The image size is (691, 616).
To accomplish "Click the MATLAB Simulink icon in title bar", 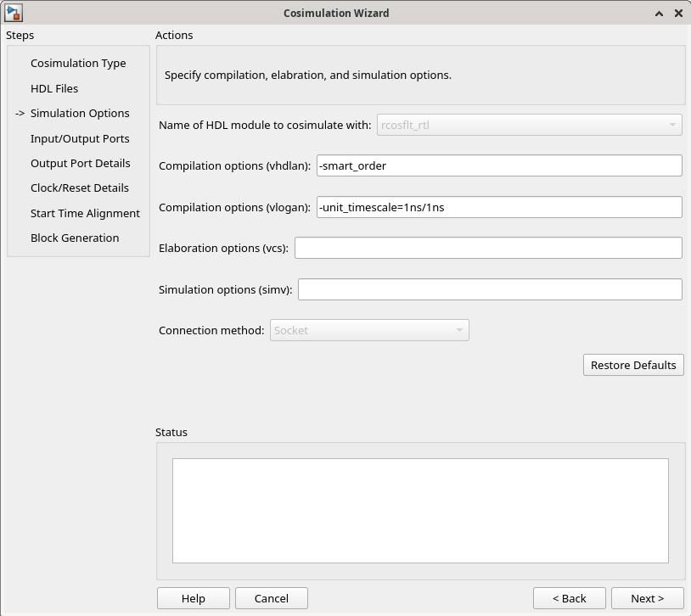I will point(14,13).
